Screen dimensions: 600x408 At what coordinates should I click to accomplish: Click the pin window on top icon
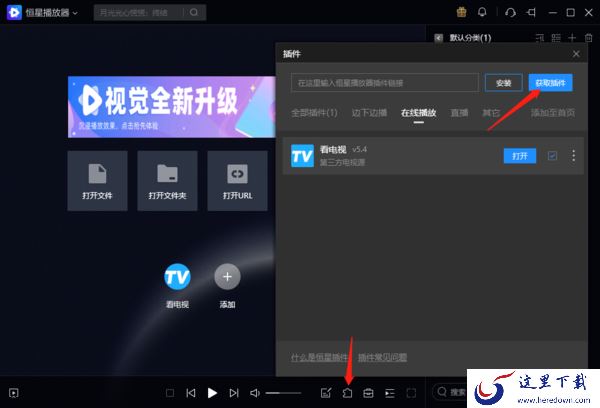pyautogui.click(x=531, y=13)
